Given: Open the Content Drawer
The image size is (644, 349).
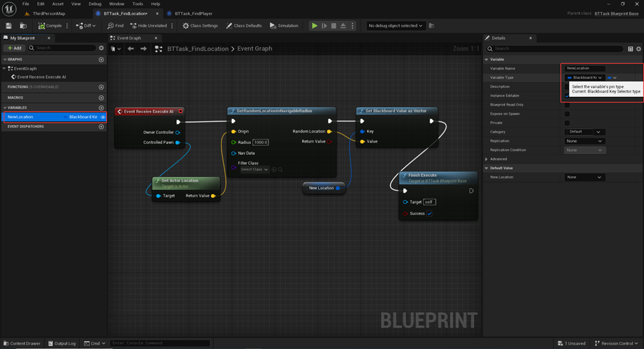Looking at the screenshot, I should 22,343.
